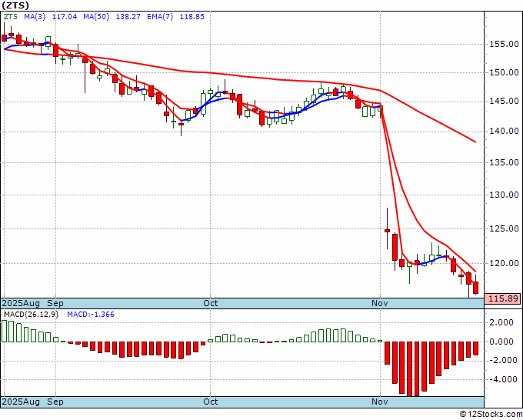
Task: Click Nov on the price chart date axis
Action: point(380,303)
